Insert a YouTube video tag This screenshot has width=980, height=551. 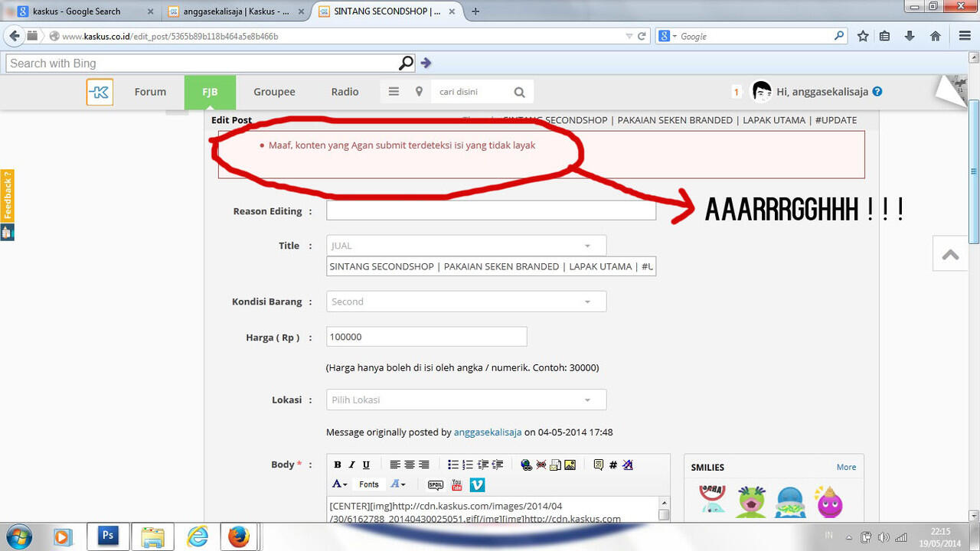click(x=457, y=484)
